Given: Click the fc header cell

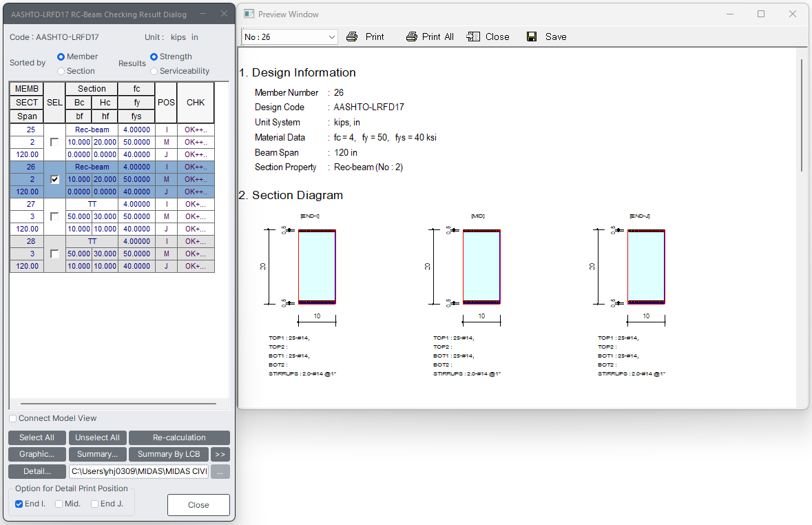Looking at the screenshot, I should (x=137, y=89).
